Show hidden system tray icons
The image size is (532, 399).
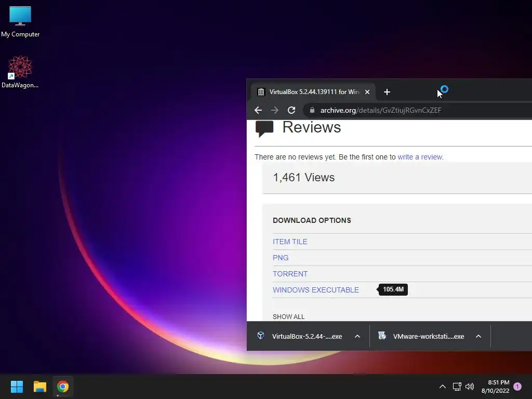(x=443, y=387)
